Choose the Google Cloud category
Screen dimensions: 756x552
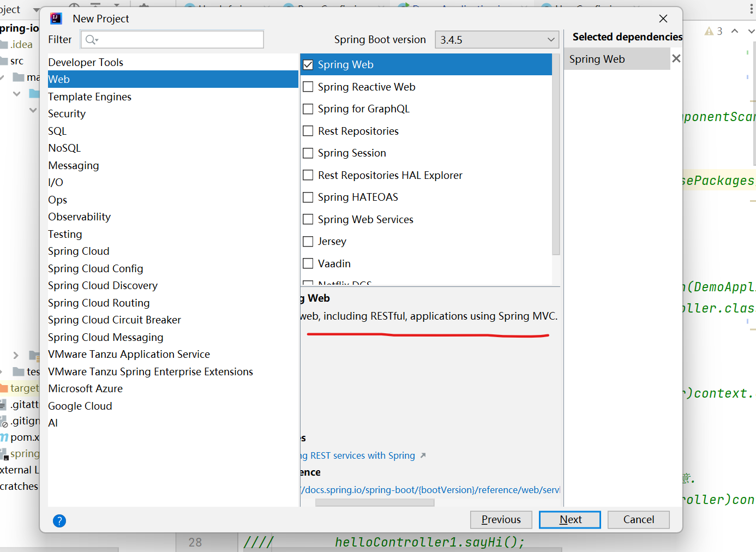click(173, 406)
